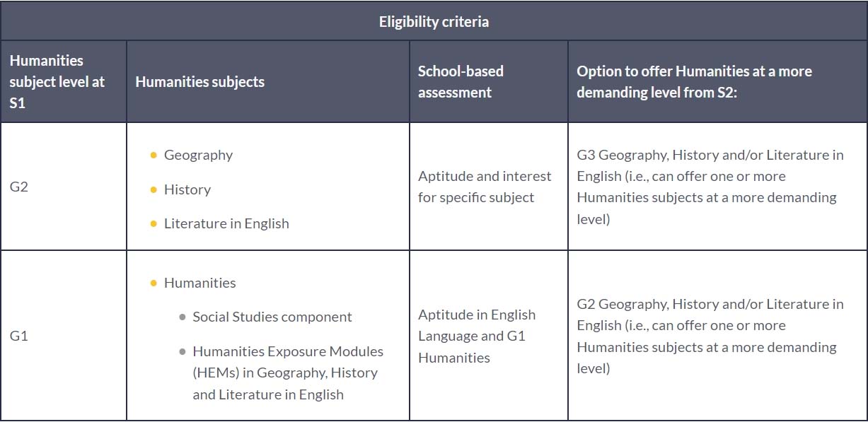Viewport: 868px width, 422px height.
Task: Click the Eligibility criteria table title
Action: 434,21
